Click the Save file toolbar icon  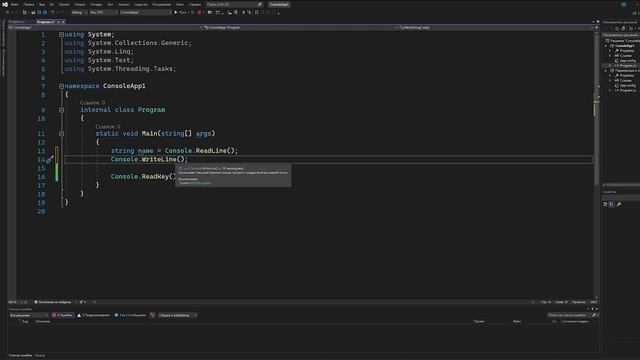pyautogui.click(x=39, y=13)
